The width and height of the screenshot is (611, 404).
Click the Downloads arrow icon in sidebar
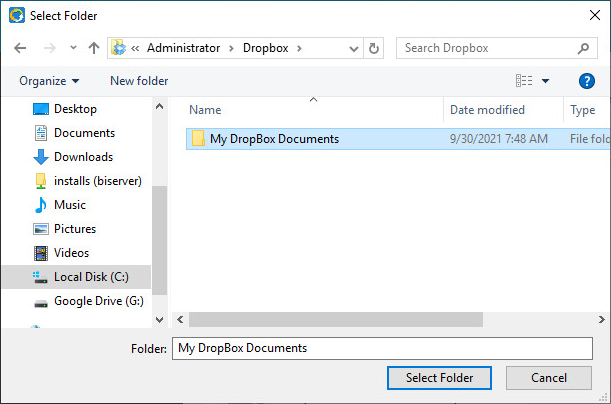click(41, 157)
